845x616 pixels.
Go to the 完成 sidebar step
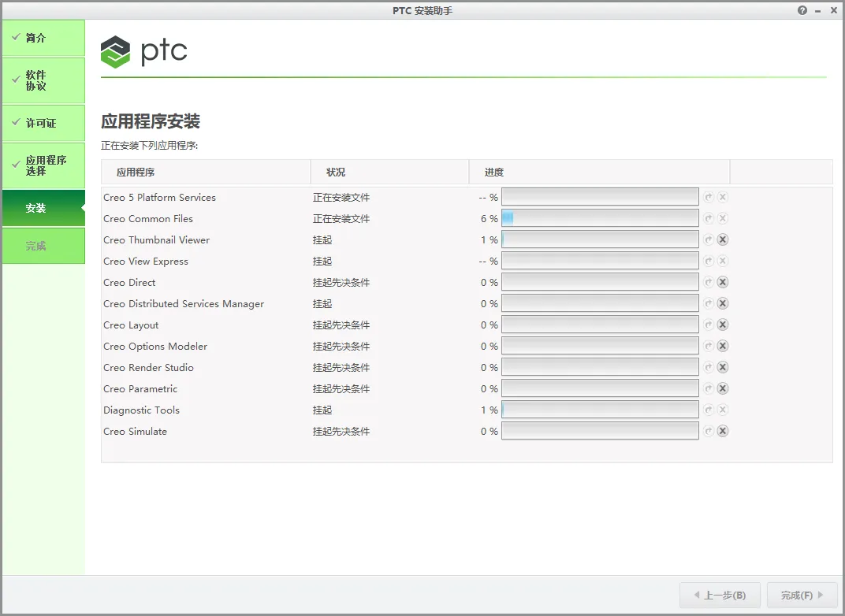point(43,246)
